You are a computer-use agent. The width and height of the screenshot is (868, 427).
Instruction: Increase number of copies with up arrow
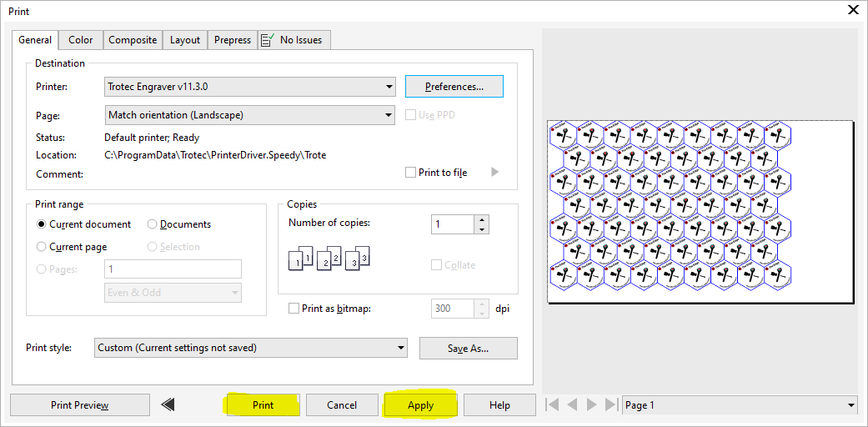[x=481, y=219]
